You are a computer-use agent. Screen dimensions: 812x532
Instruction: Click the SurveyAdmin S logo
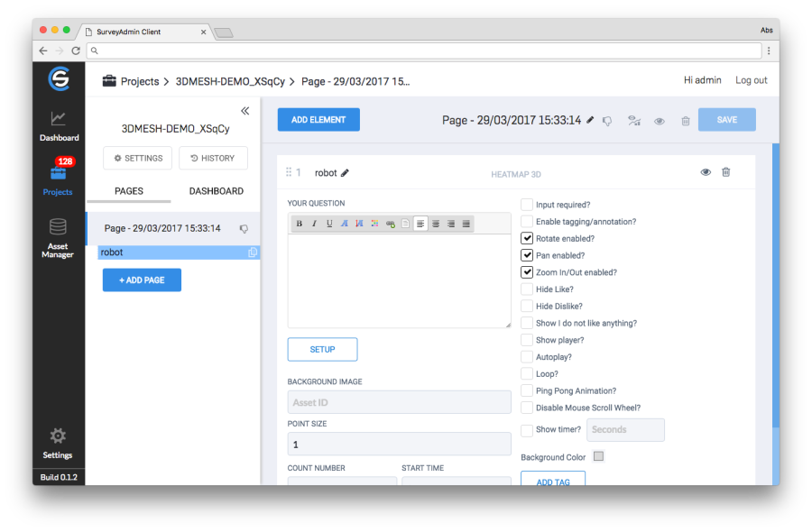click(59, 79)
